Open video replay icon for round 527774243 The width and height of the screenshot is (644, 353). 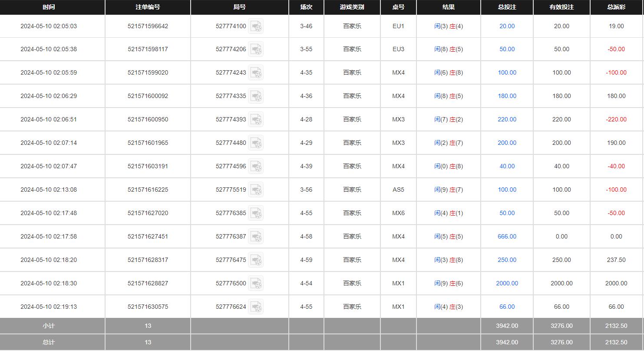pos(256,72)
